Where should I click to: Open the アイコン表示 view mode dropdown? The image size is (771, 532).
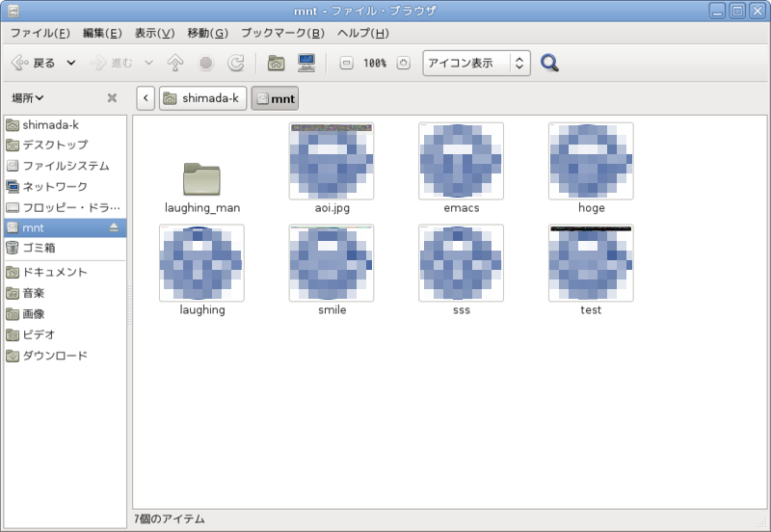pos(476,63)
